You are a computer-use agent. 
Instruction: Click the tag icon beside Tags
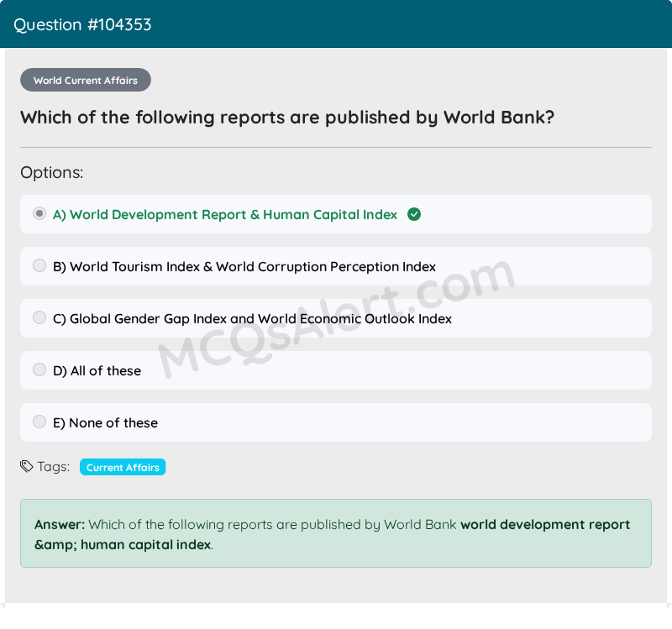coord(27,466)
